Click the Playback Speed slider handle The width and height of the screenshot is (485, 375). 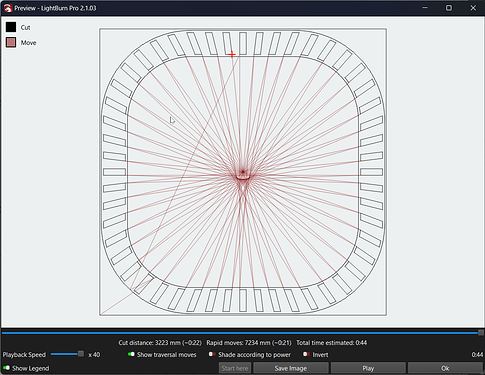click(x=81, y=354)
